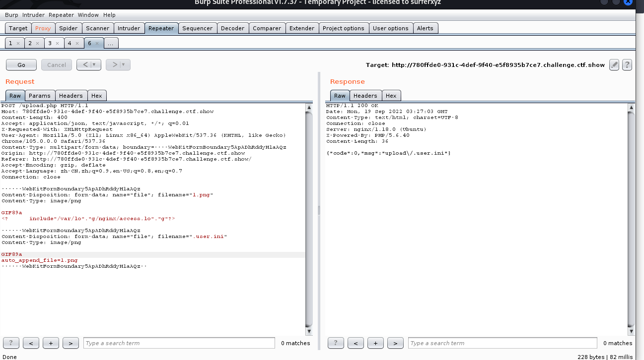Click the X-Powered-By PHP/5.6.40 response header
The image size is (644, 360).
click(x=368, y=135)
